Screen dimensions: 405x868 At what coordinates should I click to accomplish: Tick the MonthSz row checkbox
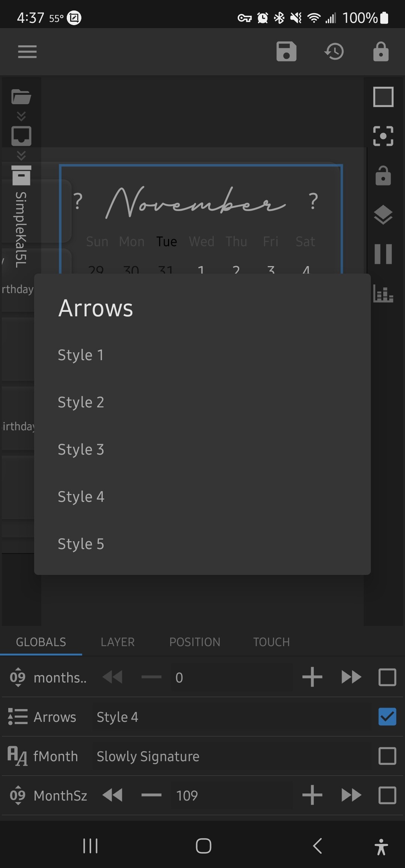click(x=387, y=795)
